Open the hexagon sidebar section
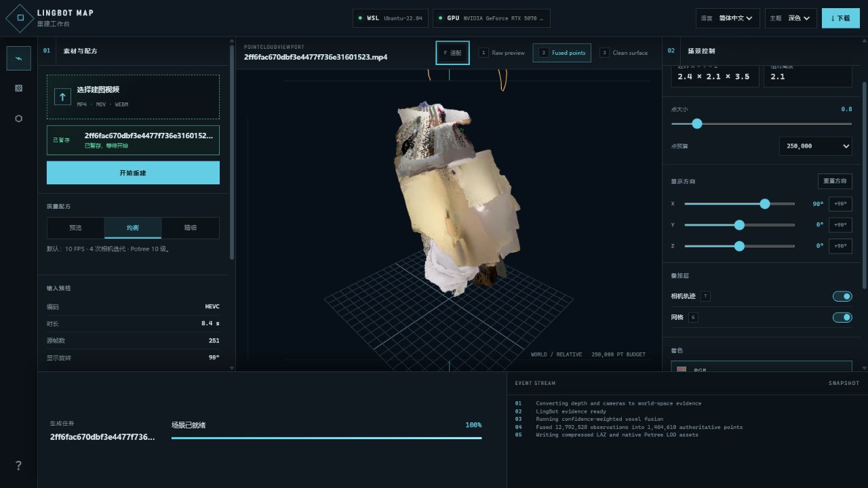 [x=18, y=119]
